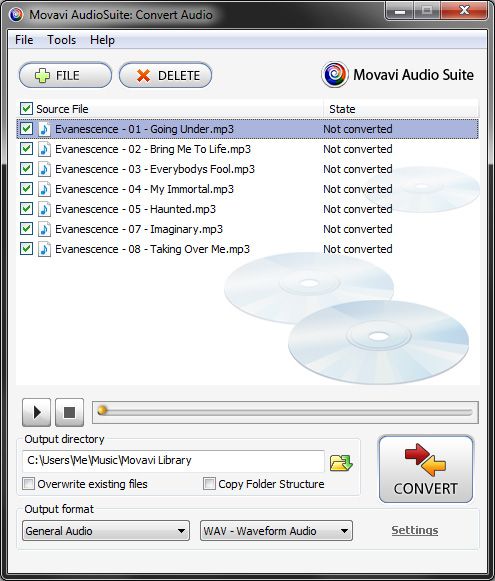Open the Settings link
The height and width of the screenshot is (581, 495).
(415, 530)
